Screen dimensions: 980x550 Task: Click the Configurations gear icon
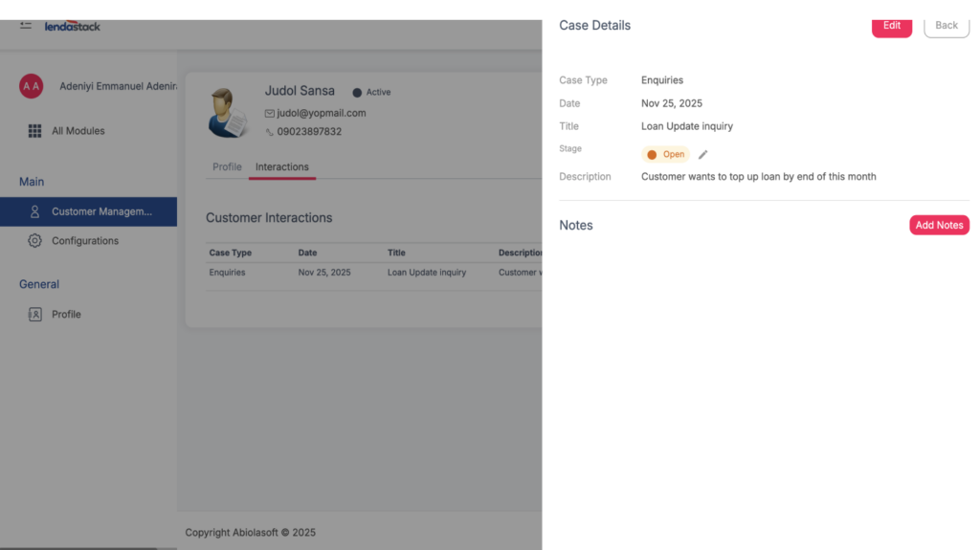click(x=34, y=241)
